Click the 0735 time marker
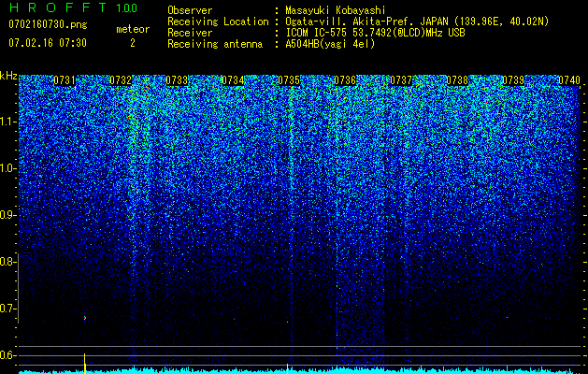The width and height of the screenshot is (588, 374). [x=289, y=80]
